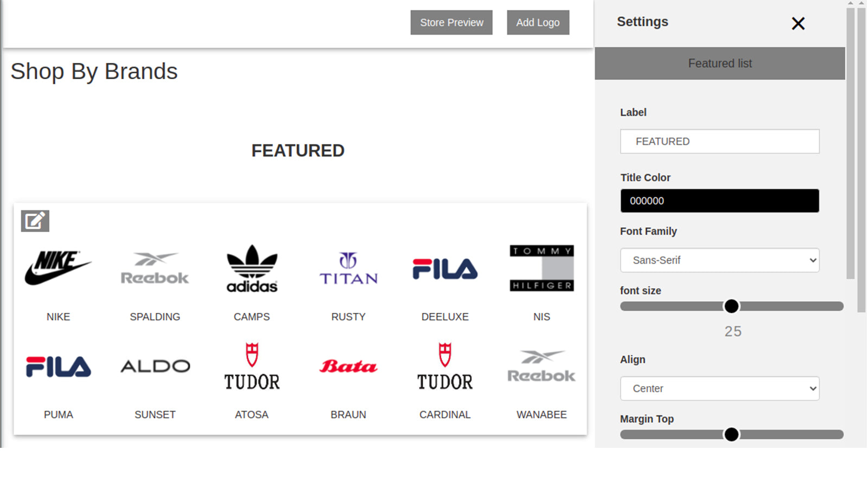Screen dimensions: 868x488
Task: Open the Font Family dropdown
Action: coord(719,260)
